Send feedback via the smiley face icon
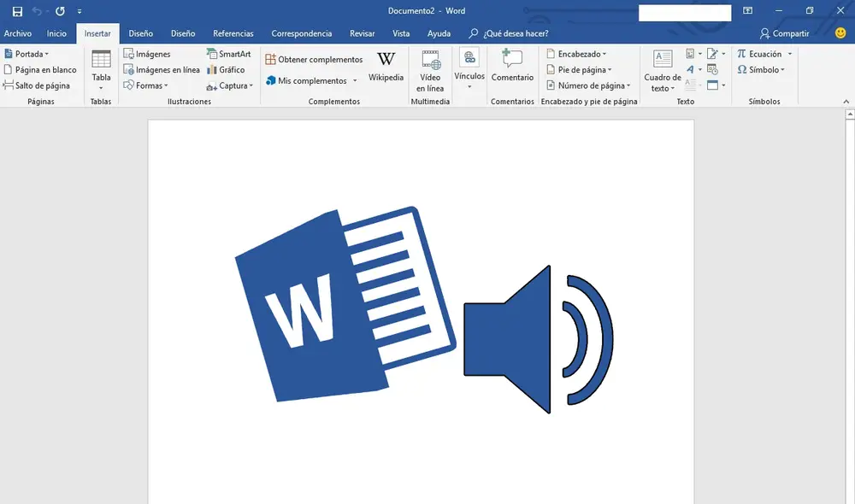 [840, 33]
